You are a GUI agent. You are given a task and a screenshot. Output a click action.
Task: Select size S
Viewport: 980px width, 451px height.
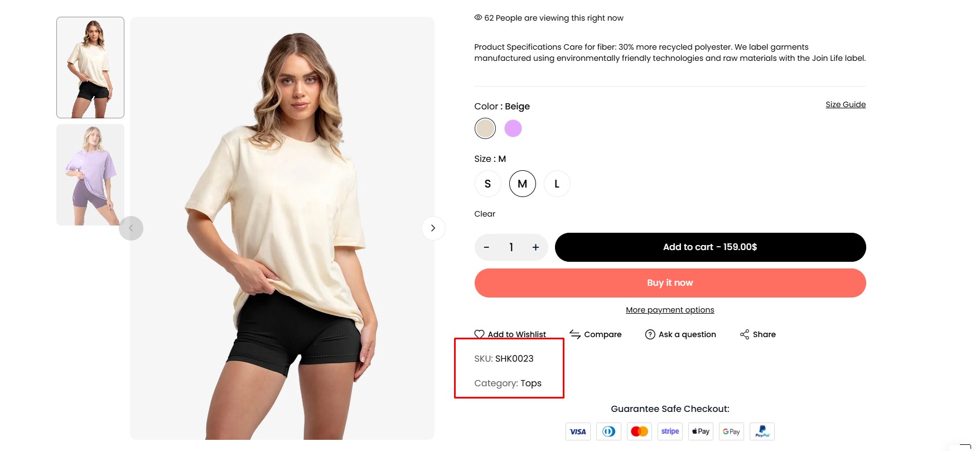coord(488,184)
